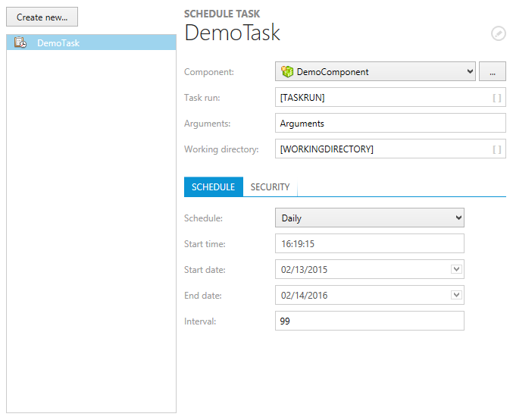513x420 pixels.
Task: Click the DemoComponent cube icon
Action: [x=287, y=72]
